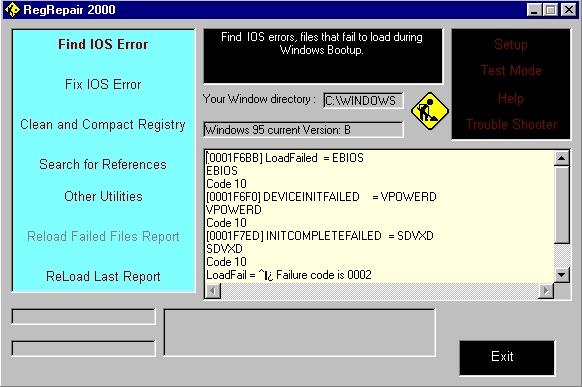Open Other Utilities
The image size is (582, 387).
click(x=103, y=196)
